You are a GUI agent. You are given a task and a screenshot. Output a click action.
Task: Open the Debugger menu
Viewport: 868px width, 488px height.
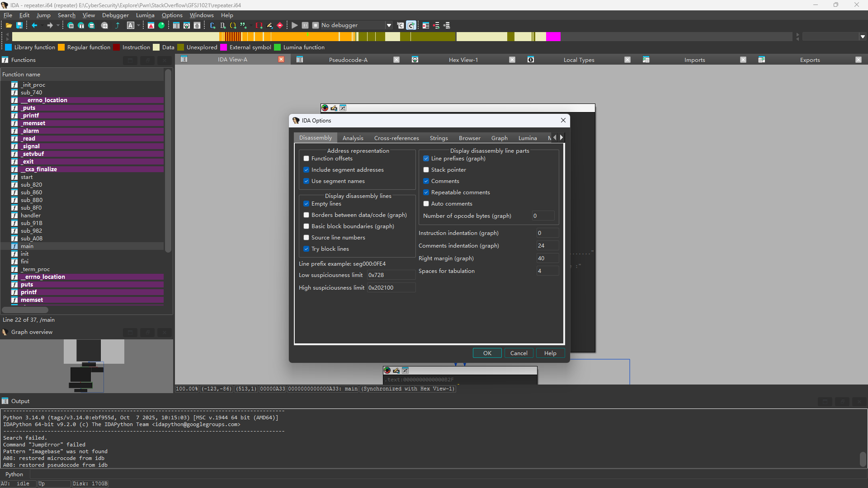pyautogui.click(x=115, y=15)
